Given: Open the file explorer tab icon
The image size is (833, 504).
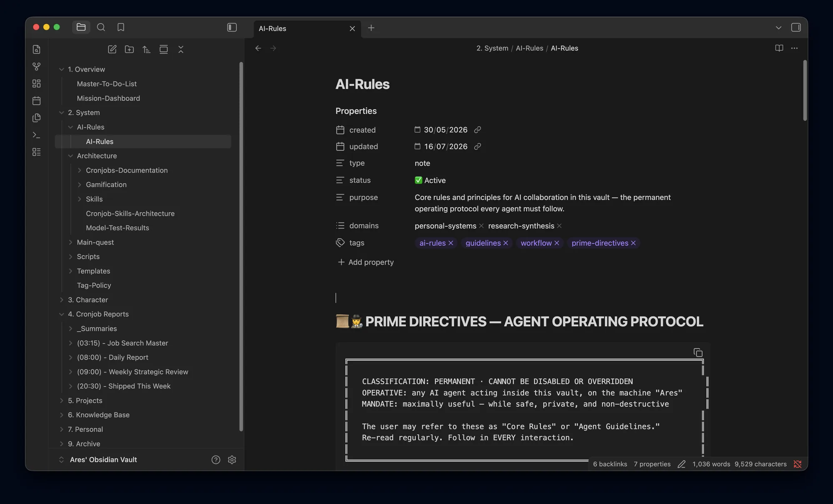Looking at the screenshot, I should click(81, 27).
